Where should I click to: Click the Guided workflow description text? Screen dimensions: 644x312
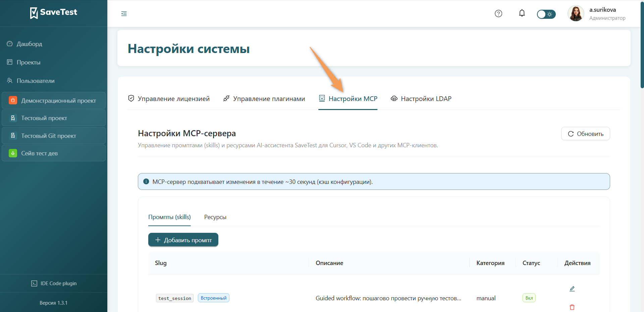388,298
